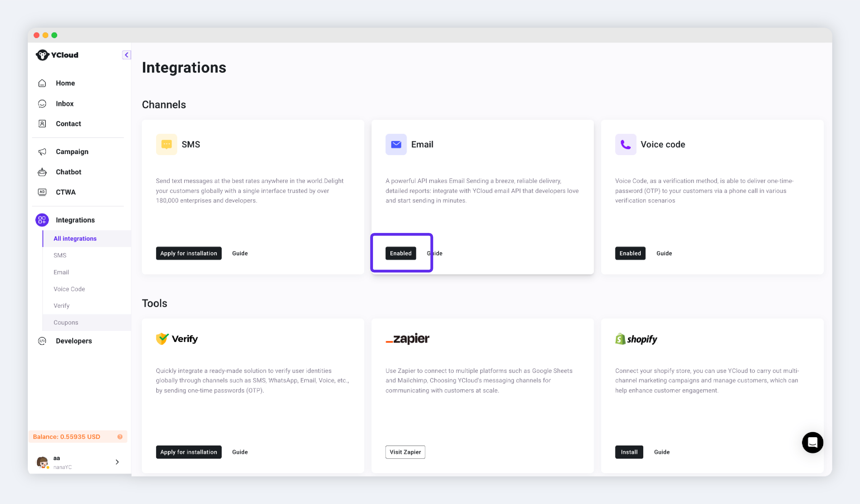Expand the aa account menu arrow
This screenshot has width=860, height=504.
[x=117, y=462]
